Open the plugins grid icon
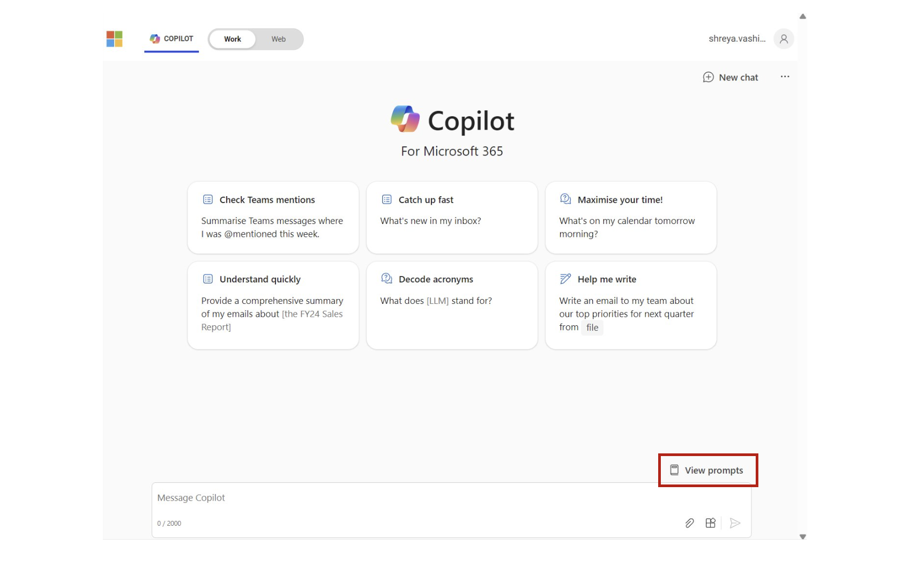The width and height of the screenshot is (924, 567). (711, 523)
